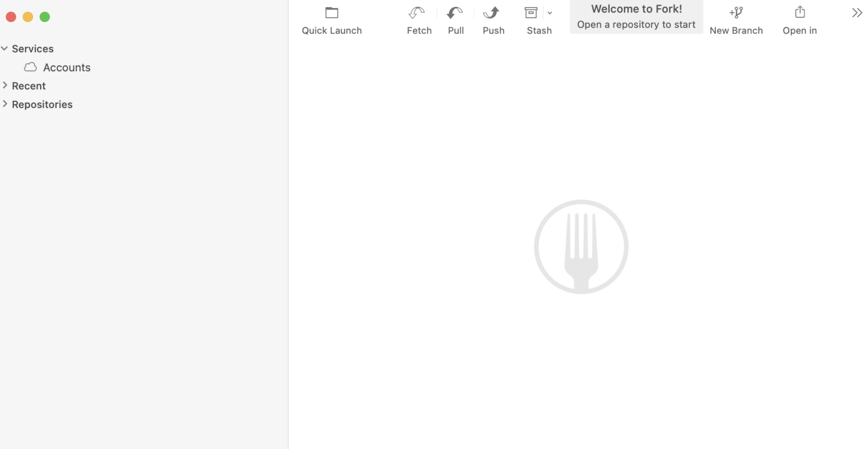This screenshot has height=449, width=868.
Task: Expand the Recent section
Action: pyautogui.click(x=5, y=86)
